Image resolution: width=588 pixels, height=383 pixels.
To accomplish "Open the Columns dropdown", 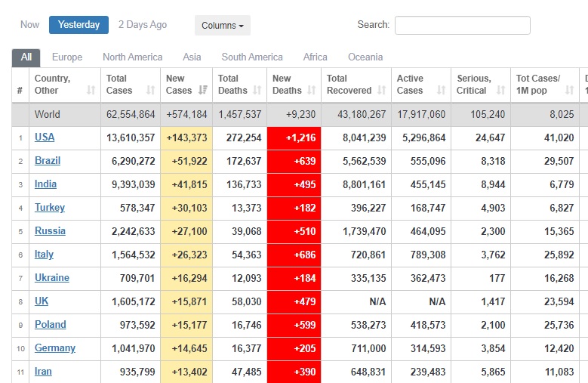I will coord(222,26).
